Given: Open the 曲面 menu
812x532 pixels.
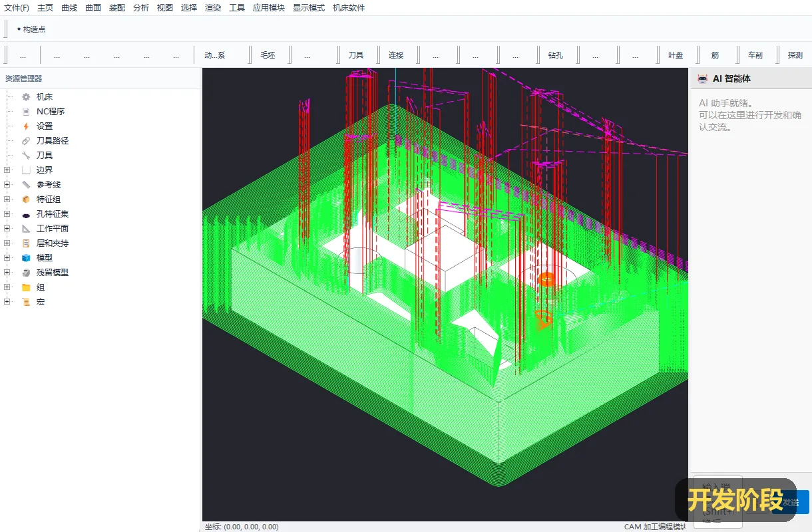Looking at the screenshot, I should tap(93, 8).
